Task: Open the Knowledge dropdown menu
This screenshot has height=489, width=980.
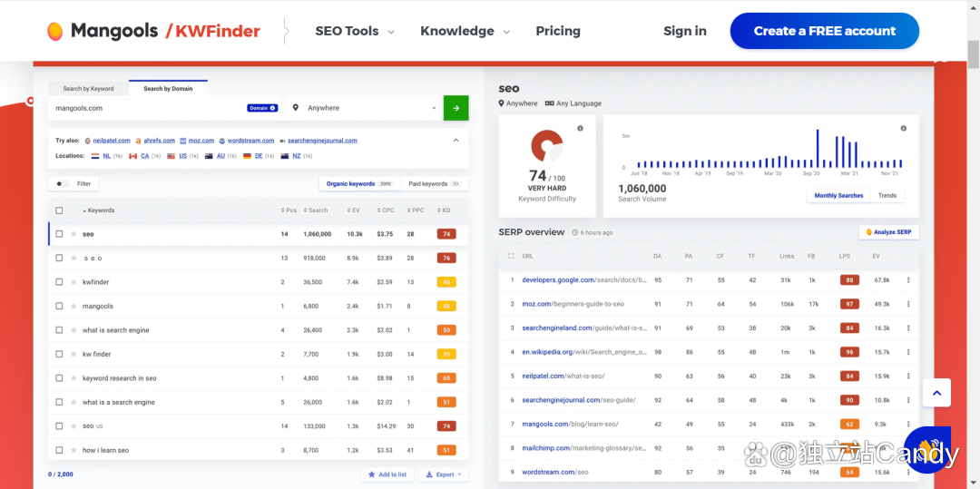Action: tap(465, 31)
